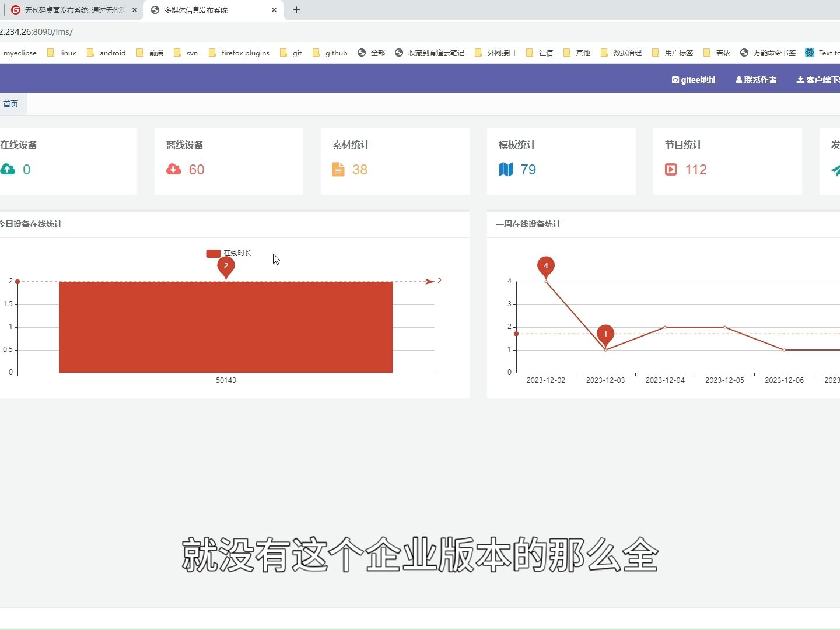
Task: Click the template count 79
Action: (x=528, y=170)
